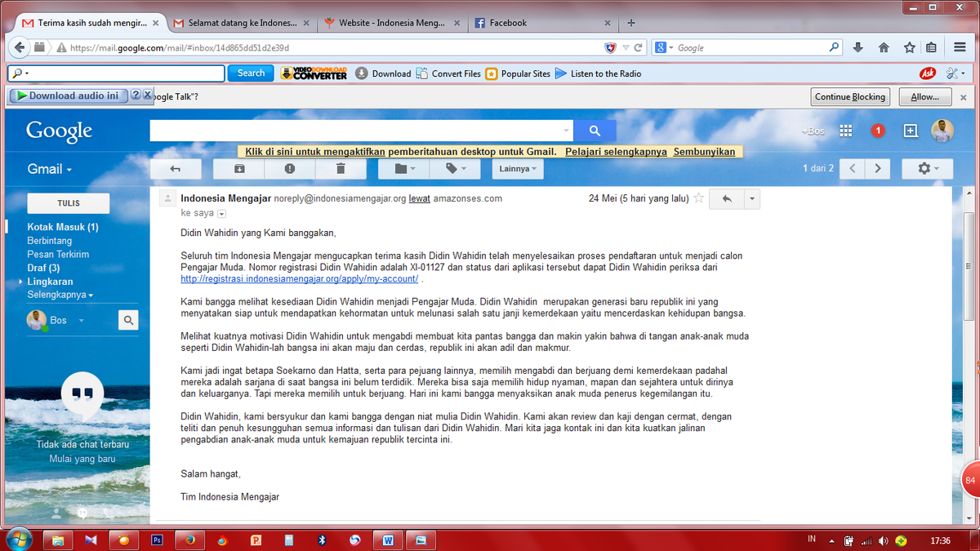980x551 pixels.
Task: Delete the email with the trash icon
Action: [x=340, y=169]
